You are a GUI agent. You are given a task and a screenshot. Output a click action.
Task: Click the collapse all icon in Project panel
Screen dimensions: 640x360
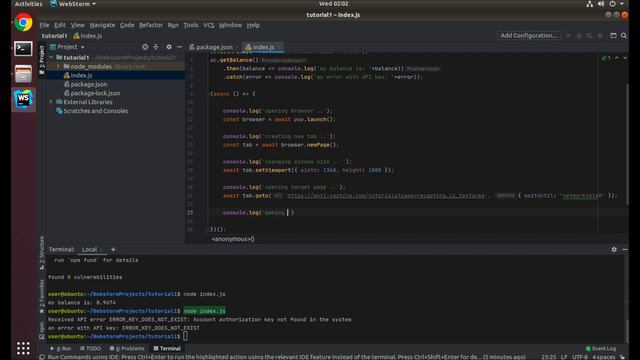156,47
